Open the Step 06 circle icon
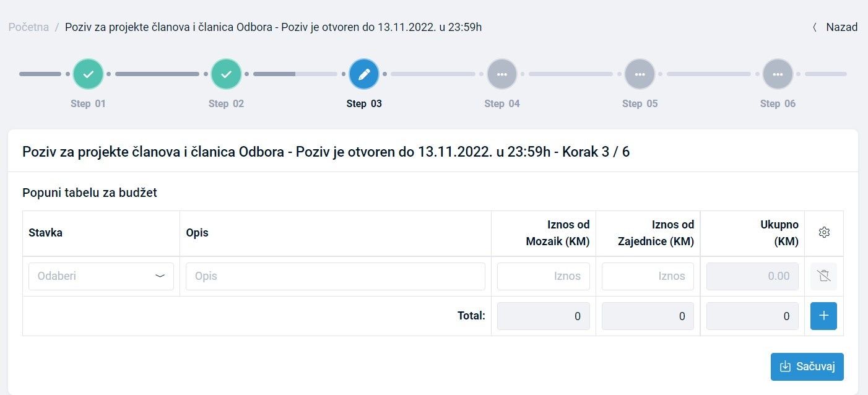868x395 pixels. coord(778,74)
